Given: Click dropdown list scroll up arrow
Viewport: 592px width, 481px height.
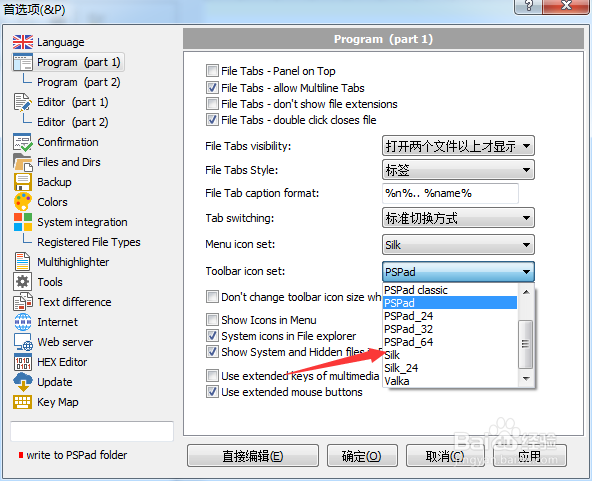Looking at the screenshot, I should (526, 292).
